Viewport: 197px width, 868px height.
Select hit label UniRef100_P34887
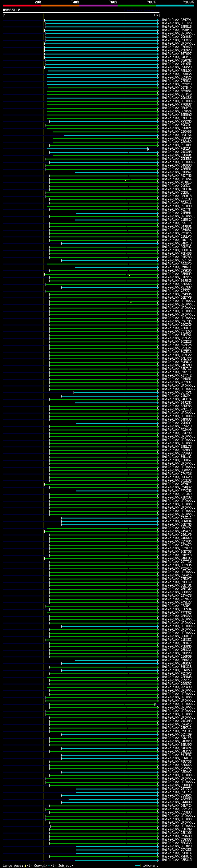177,230
